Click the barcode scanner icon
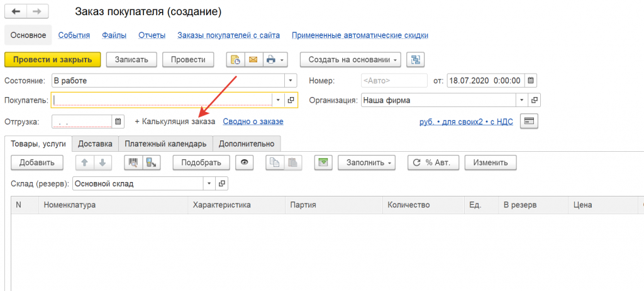Screen dimensions: 644x291 click(133, 163)
